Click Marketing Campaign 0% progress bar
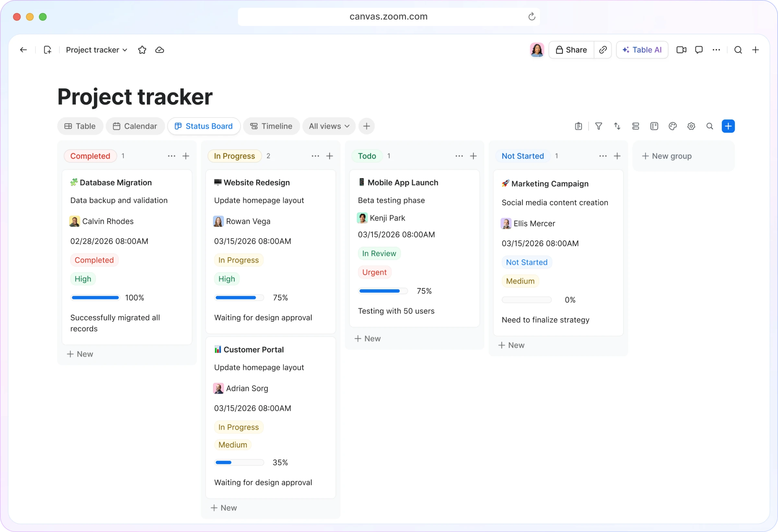The width and height of the screenshot is (778, 532). click(x=526, y=300)
